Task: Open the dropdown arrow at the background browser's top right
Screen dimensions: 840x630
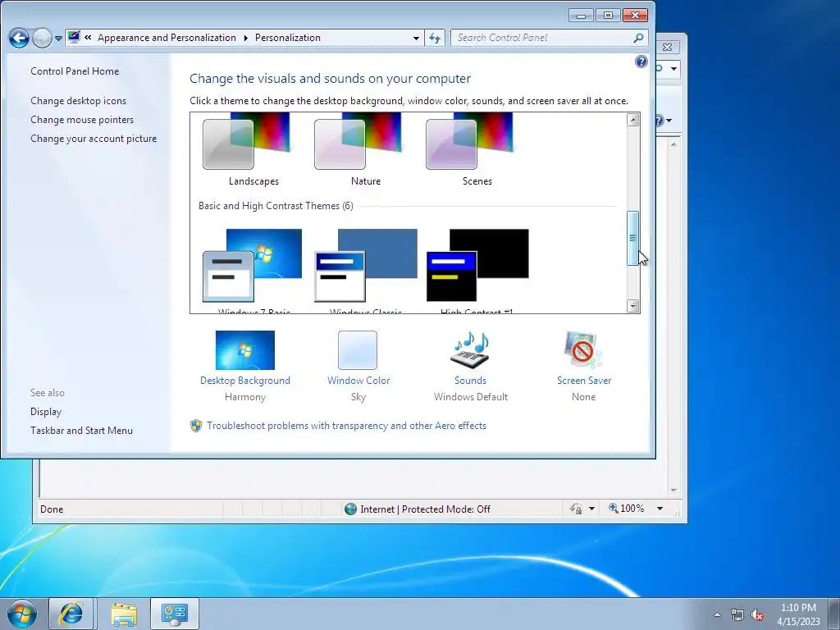Action: [674, 69]
